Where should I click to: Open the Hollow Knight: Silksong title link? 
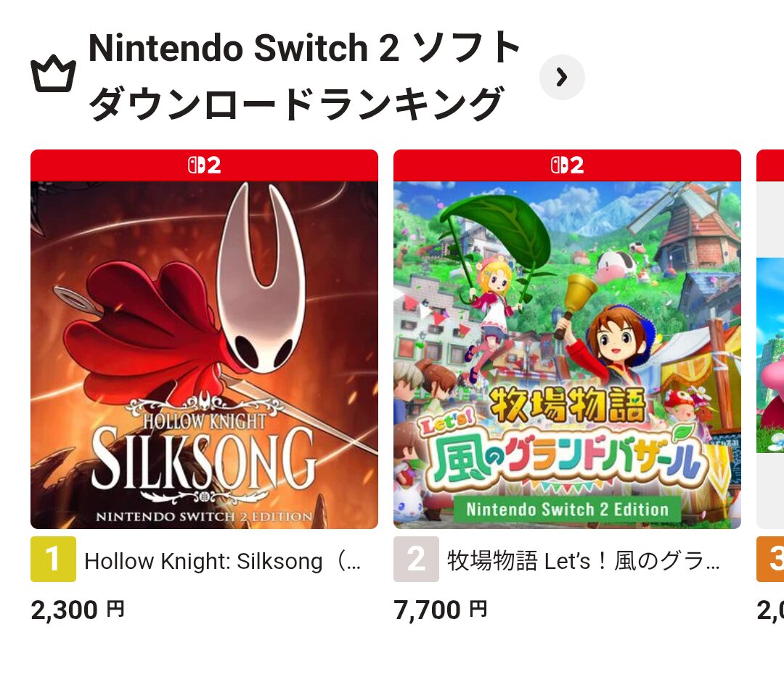[x=222, y=561]
